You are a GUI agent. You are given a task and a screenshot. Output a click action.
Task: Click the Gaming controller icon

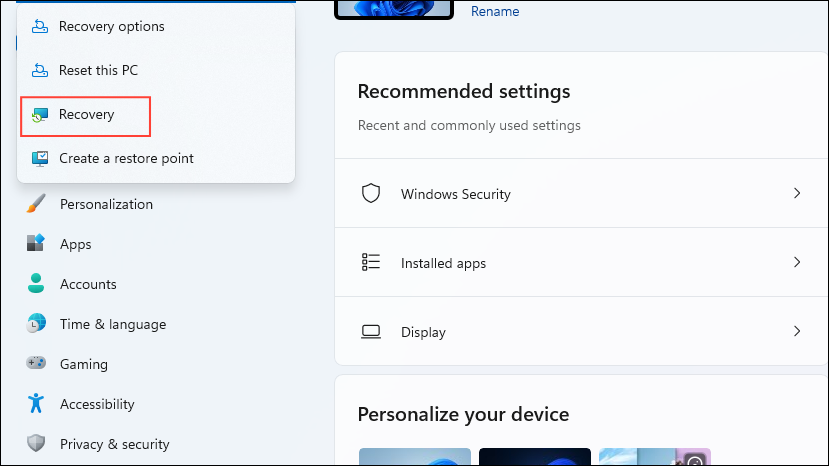[x=36, y=363]
